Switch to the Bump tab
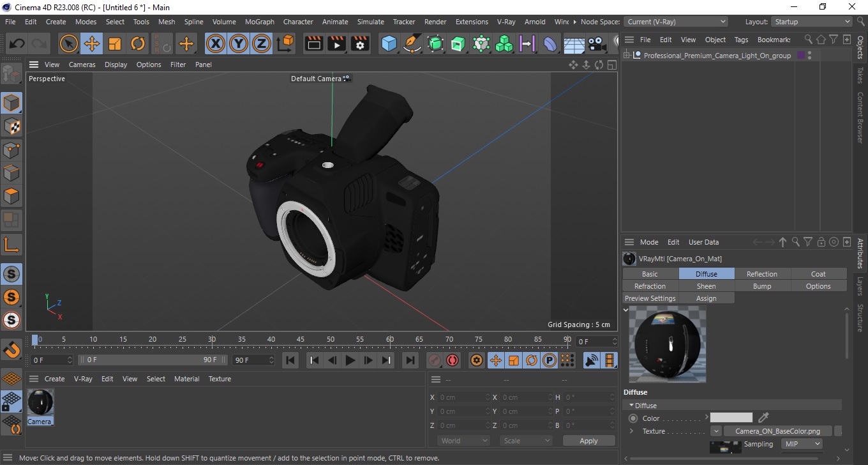 762,286
